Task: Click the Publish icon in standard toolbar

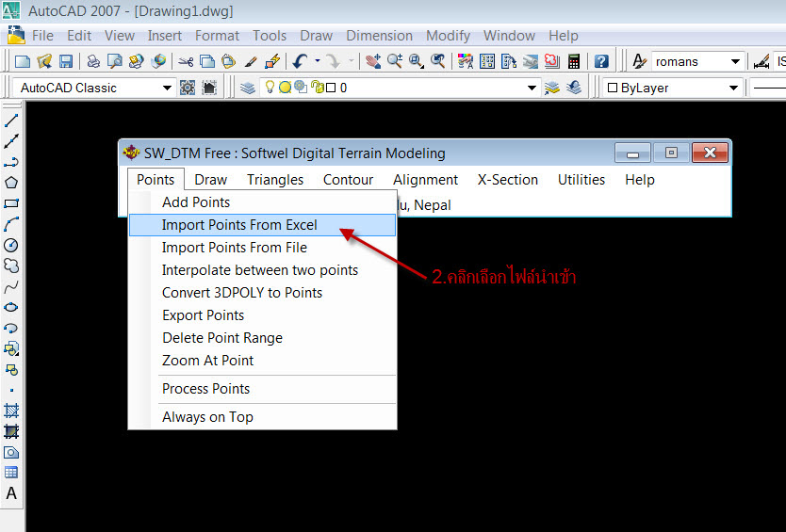Action: click(x=137, y=61)
